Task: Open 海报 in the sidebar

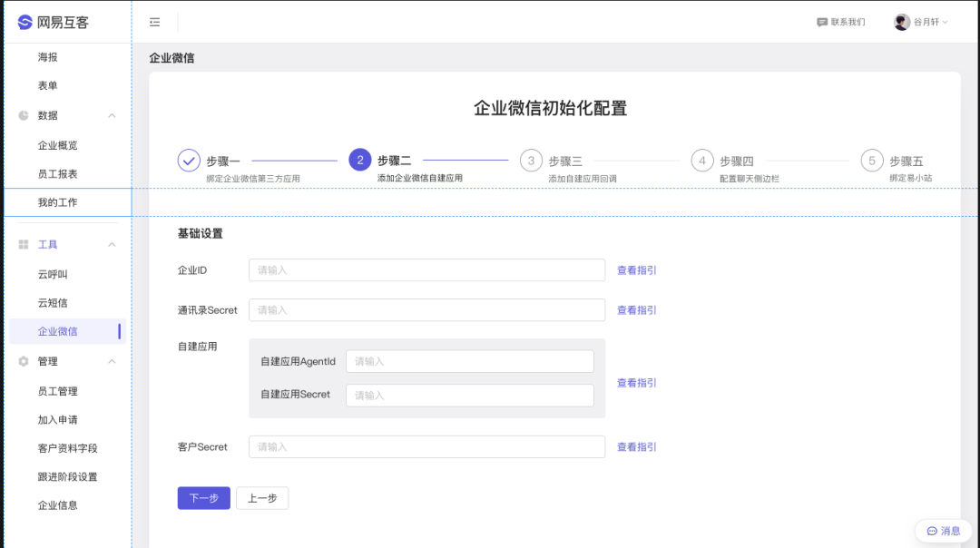Action: 47,57
